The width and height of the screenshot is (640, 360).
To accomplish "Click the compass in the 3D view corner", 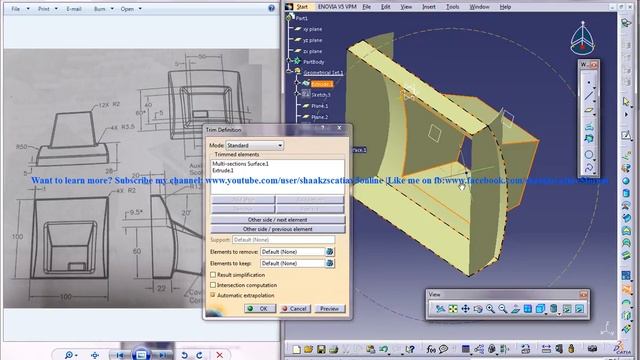I will 582,39.
